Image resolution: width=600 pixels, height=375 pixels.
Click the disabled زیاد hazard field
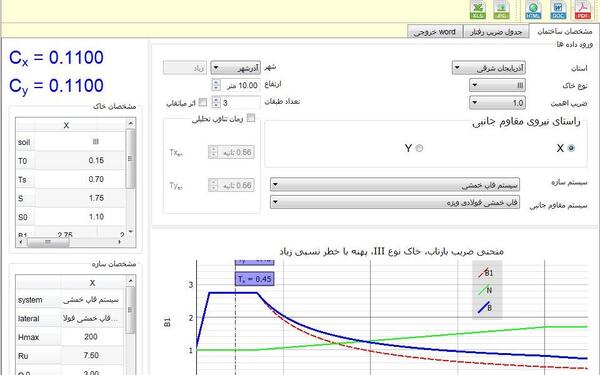point(185,68)
